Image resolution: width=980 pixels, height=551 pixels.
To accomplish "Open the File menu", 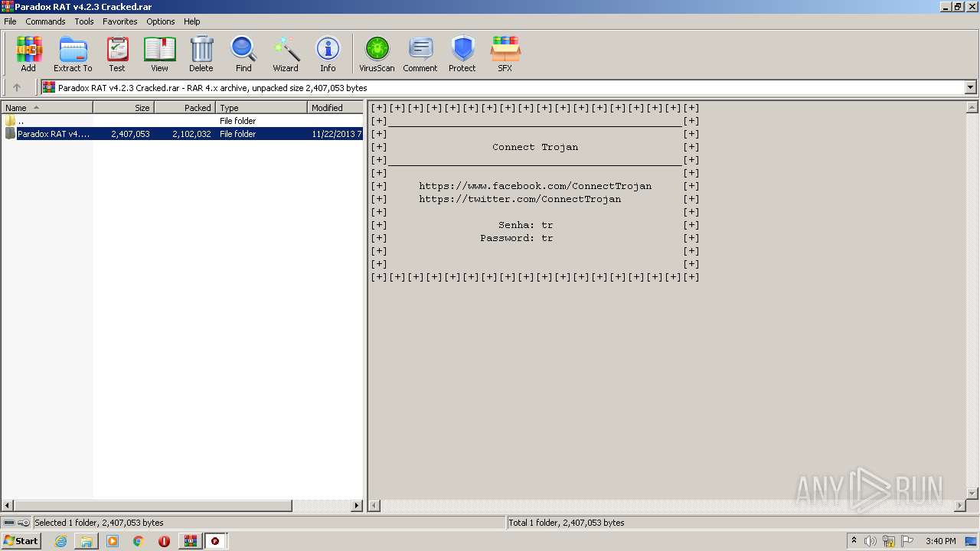I will pyautogui.click(x=10, y=21).
